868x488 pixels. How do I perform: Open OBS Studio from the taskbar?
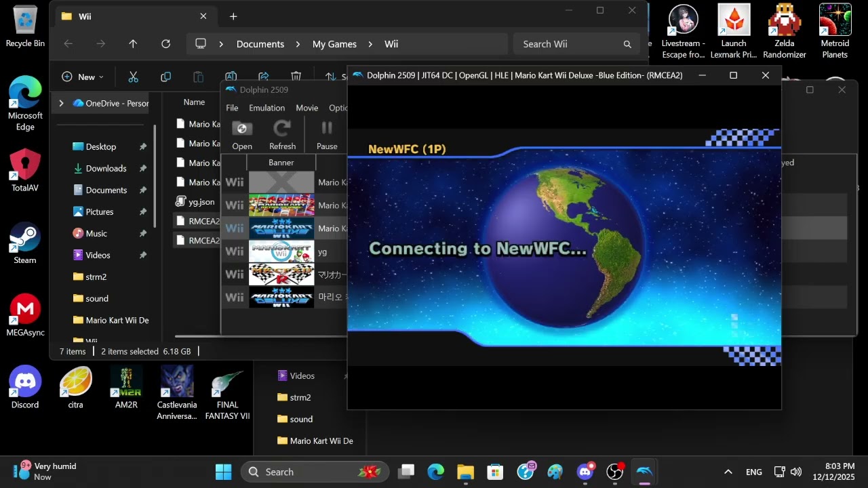tap(614, 472)
